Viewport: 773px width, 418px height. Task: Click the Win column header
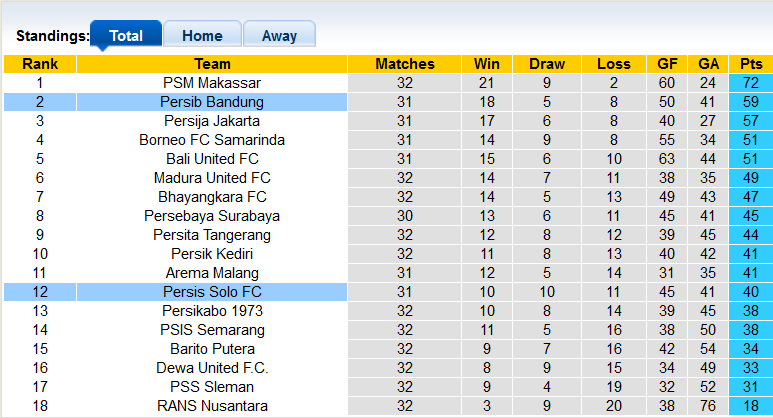[487, 64]
